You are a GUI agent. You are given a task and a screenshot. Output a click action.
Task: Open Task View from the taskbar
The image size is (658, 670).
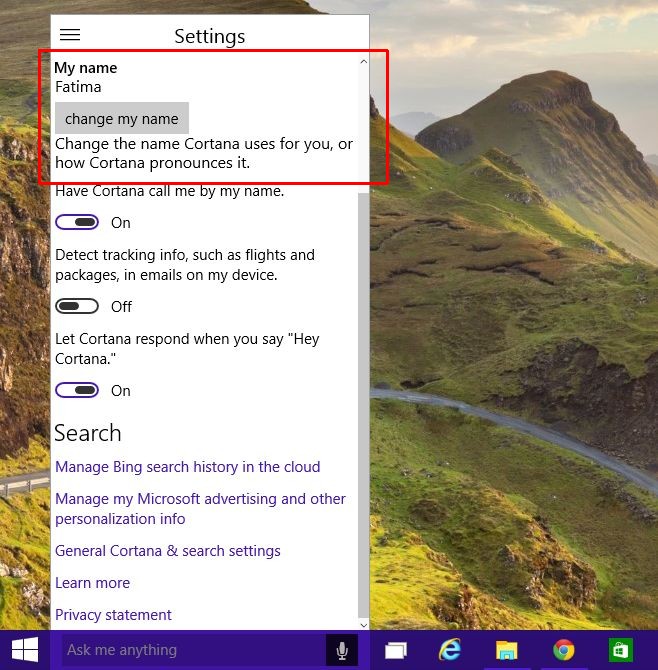396,650
